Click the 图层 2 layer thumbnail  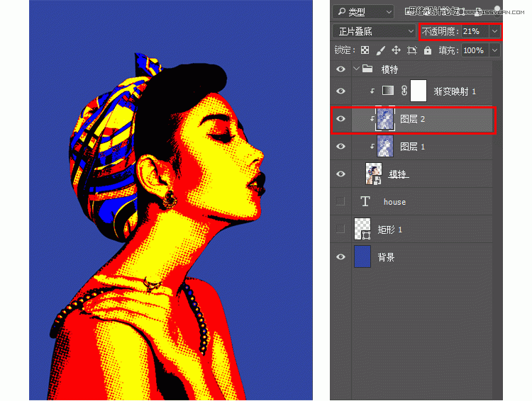coord(385,118)
